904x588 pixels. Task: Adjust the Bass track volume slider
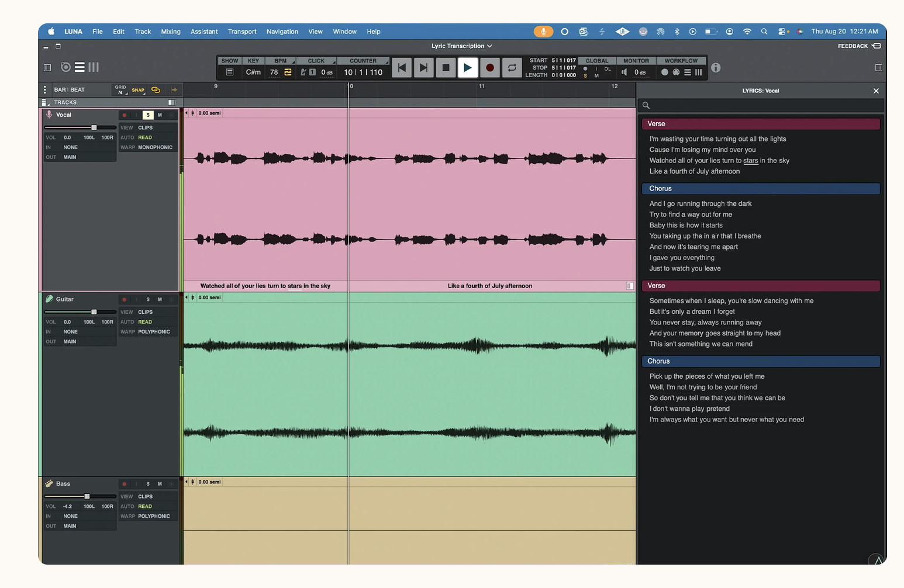81,496
